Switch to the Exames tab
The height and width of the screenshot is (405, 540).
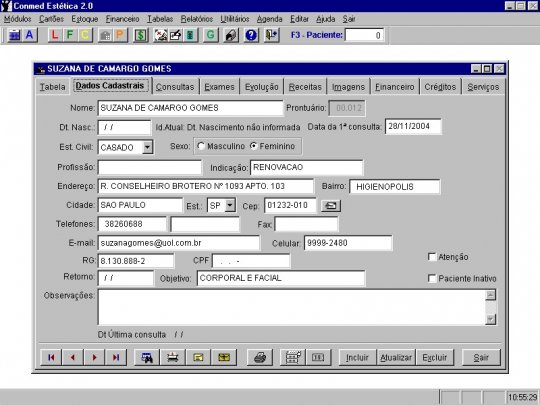point(219,87)
